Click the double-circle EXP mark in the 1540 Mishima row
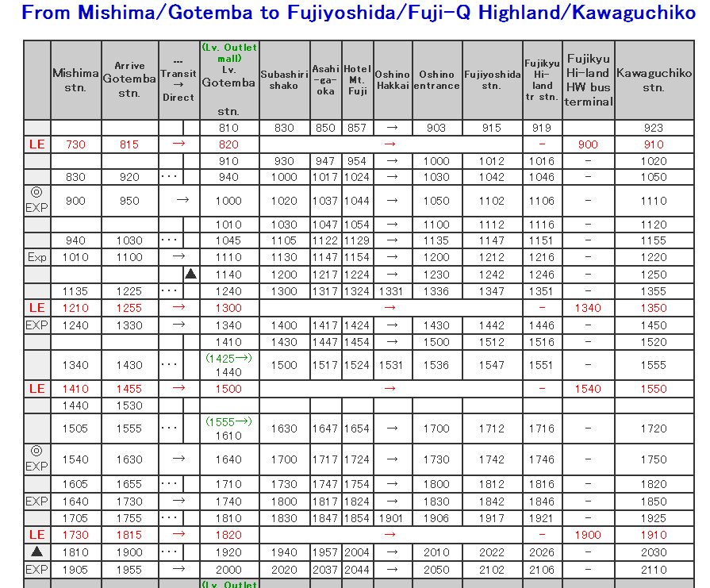Viewport: 710px width, 588px height. tap(36, 459)
